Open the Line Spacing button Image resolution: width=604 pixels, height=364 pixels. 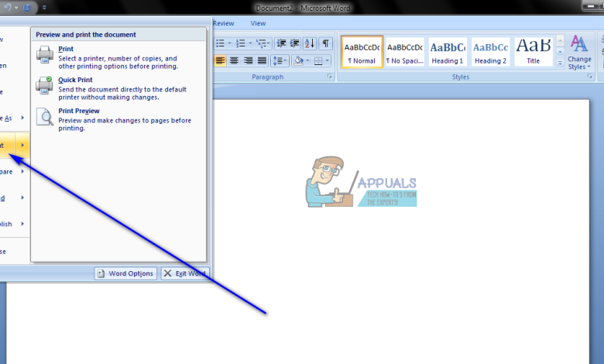pyautogui.click(x=280, y=60)
